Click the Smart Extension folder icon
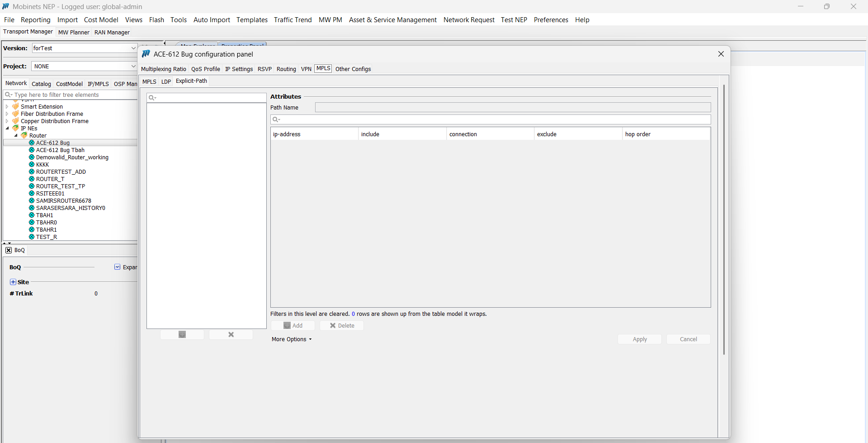 coord(16,107)
